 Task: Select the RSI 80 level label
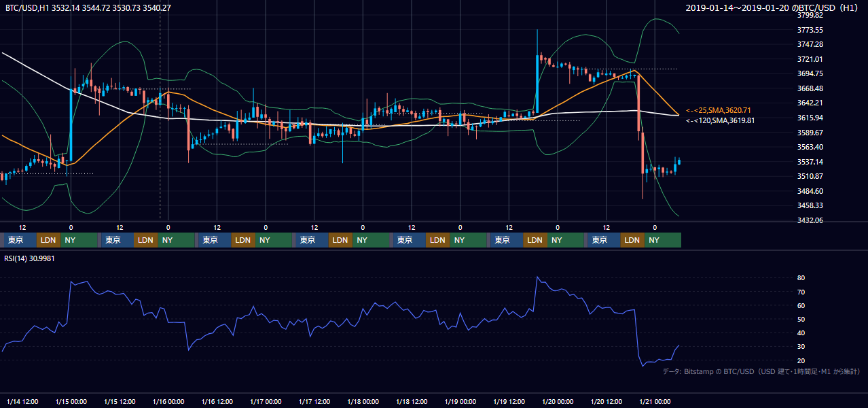coord(801,278)
